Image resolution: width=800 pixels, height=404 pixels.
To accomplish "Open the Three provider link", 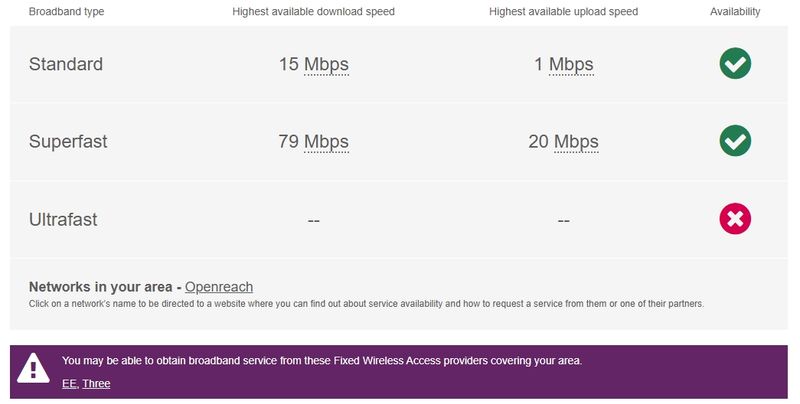I will click(x=96, y=384).
